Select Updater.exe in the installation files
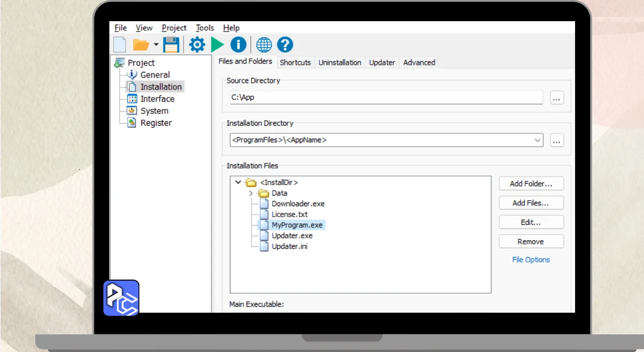This screenshot has height=352, width=644. tap(292, 235)
